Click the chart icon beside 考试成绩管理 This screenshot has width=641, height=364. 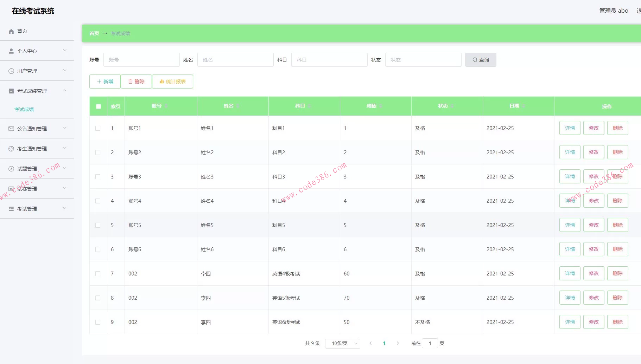coord(11,91)
